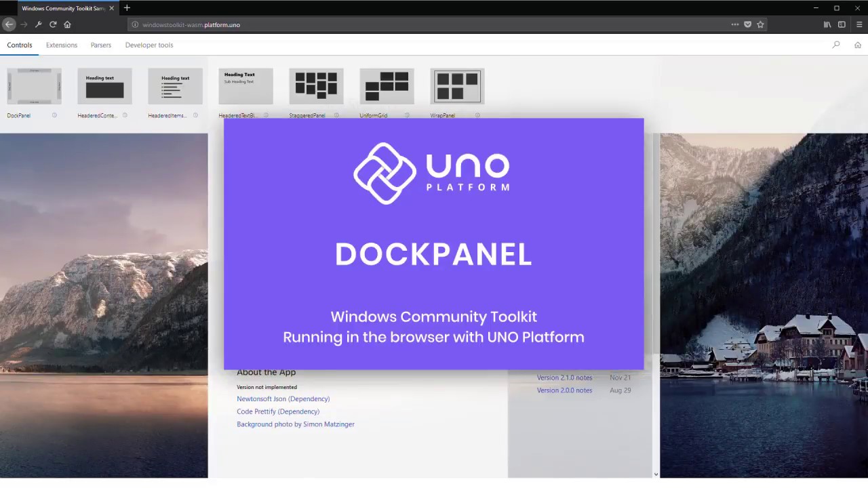Image resolution: width=868 pixels, height=488 pixels.
Task: Switch to the Controls tab
Action: click(20, 45)
